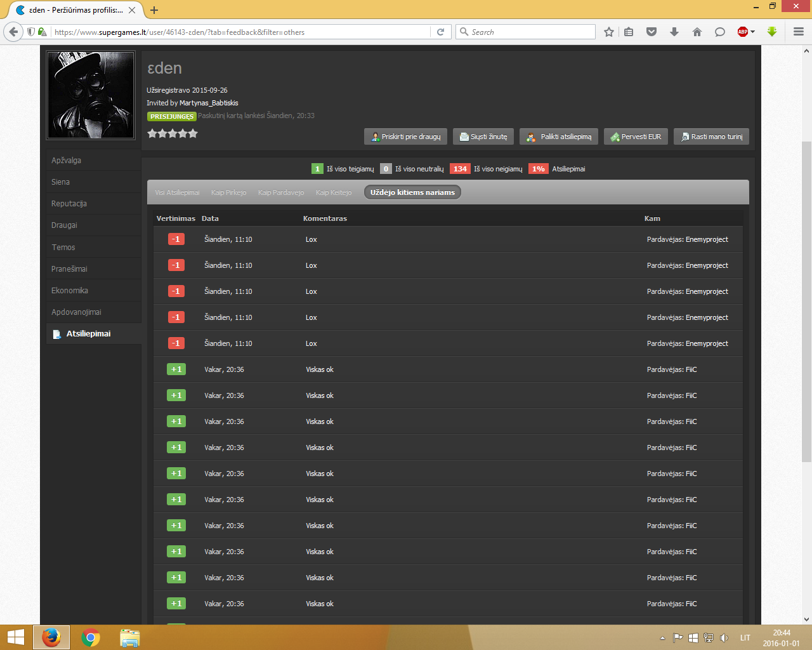Open the Pocket icon in toolbar

(x=652, y=32)
